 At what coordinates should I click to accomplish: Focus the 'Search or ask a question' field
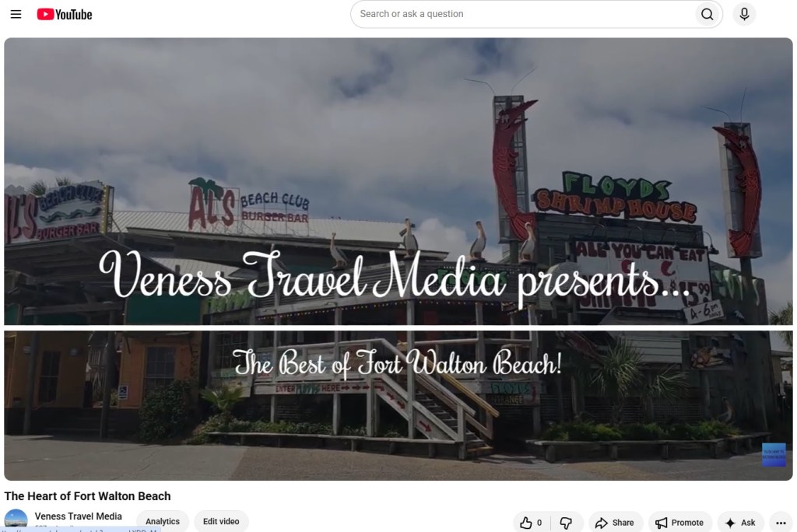click(x=522, y=14)
